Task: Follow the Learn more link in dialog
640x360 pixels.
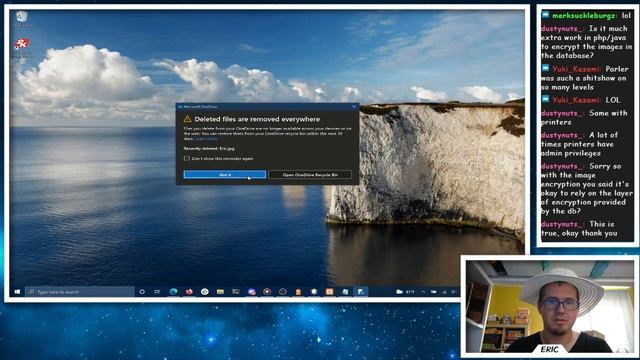Action: pyautogui.click(x=206, y=139)
